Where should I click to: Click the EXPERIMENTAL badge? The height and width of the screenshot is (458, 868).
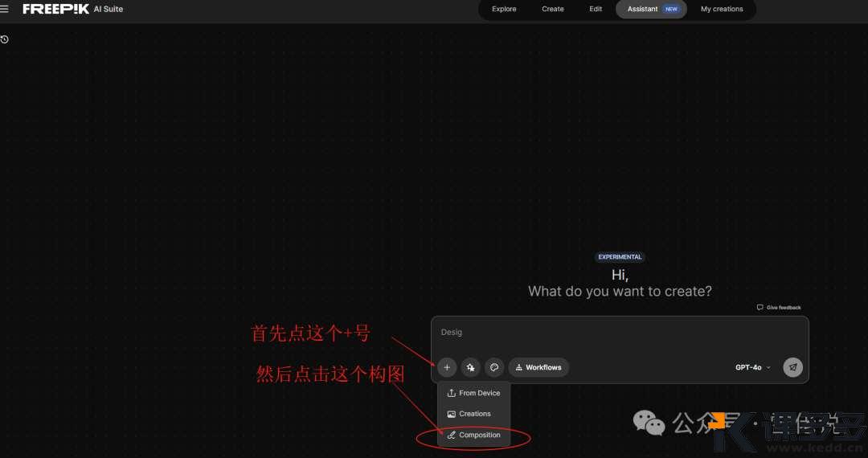pyautogui.click(x=620, y=257)
